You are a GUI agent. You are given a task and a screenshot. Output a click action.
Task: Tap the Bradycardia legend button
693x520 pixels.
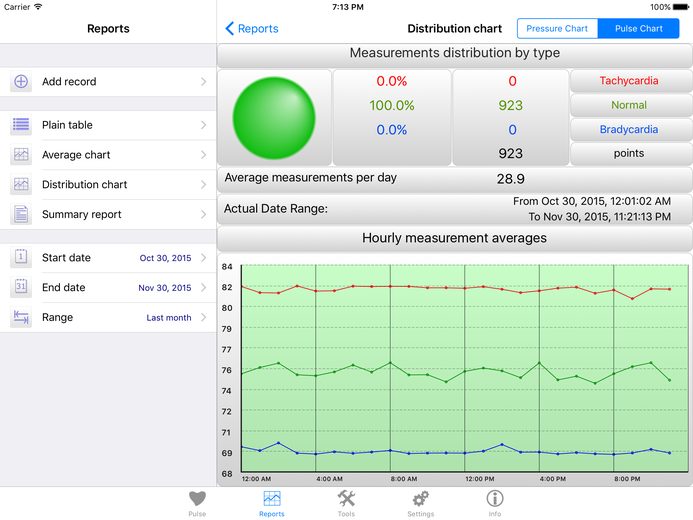click(x=629, y=129)
